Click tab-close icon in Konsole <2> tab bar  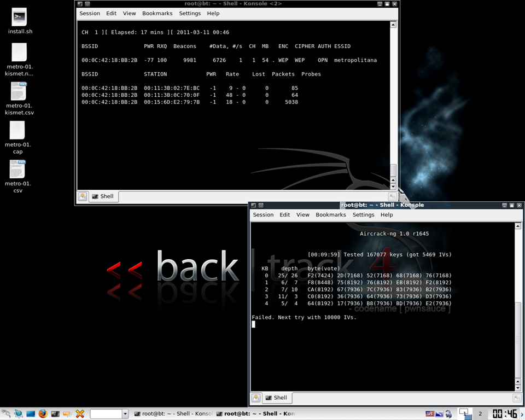pos(393,197)
